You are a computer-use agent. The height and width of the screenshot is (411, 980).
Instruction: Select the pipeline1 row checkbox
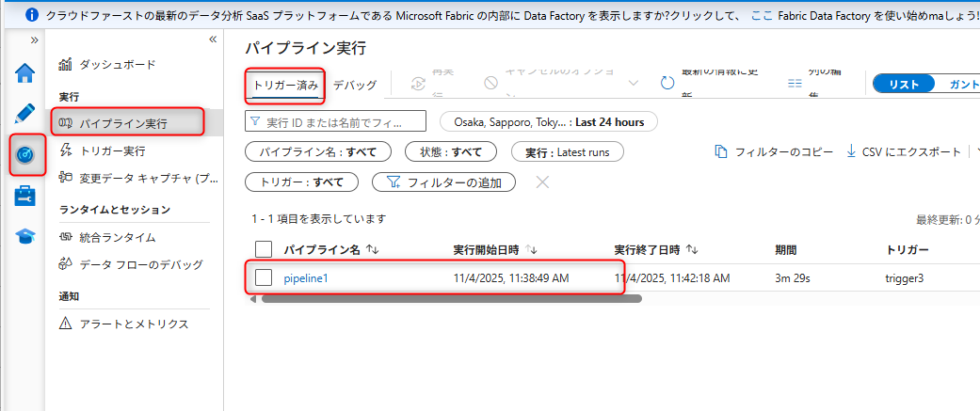point(265,277)
